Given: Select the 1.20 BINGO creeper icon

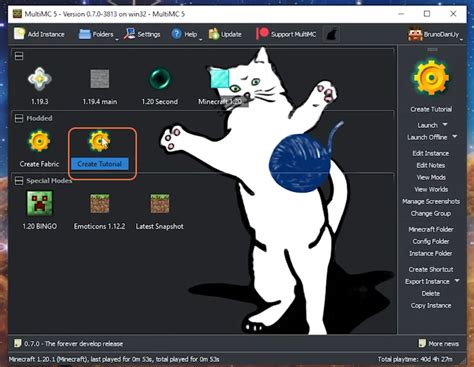Looking at the screenshot, I should 40,203.
